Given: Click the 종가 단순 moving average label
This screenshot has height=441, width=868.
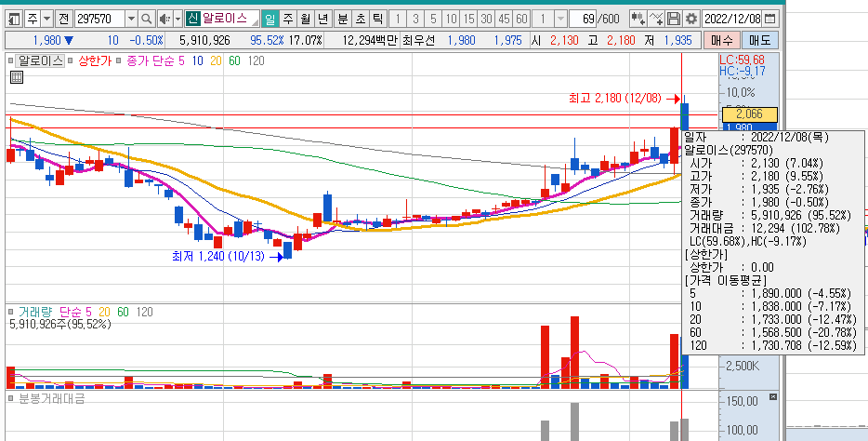Looking at the screenshot, I should click(x=151, y=61).
